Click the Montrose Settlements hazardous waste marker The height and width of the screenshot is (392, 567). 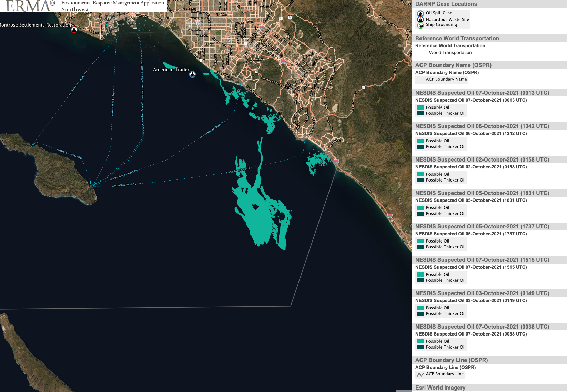click(x=74, y=30)
